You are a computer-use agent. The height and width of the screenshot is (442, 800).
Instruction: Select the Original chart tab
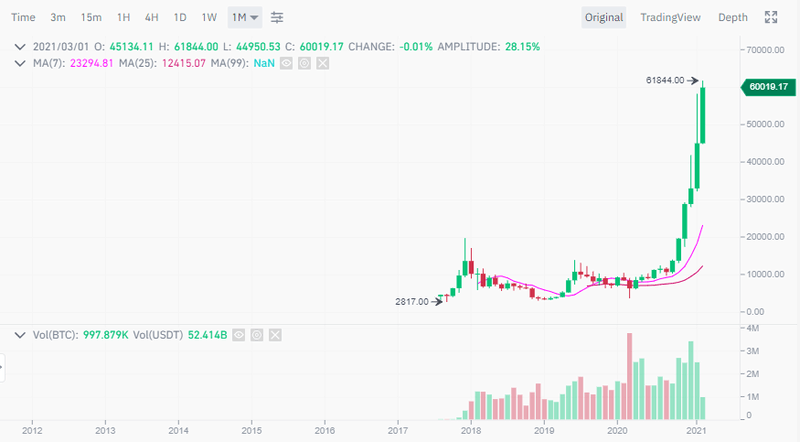pos(604,17)
